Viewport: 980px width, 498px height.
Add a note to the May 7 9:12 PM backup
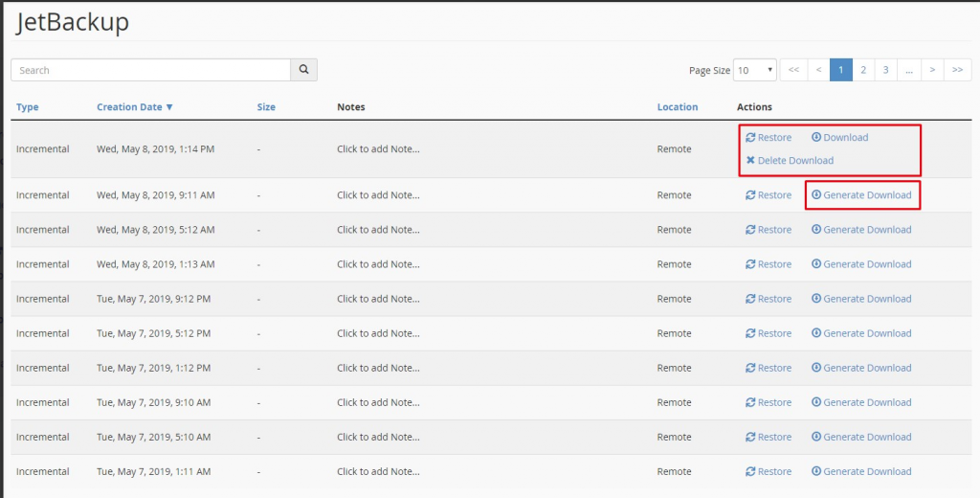point(378,299)
